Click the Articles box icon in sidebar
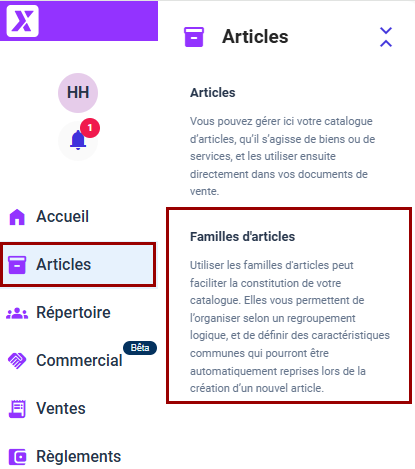 17,265
